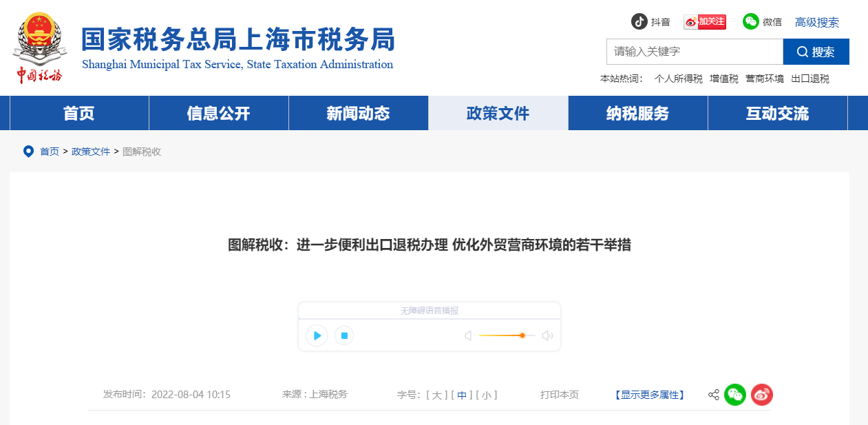Set font size to 大
868x425 pixels.
(436, 395)
